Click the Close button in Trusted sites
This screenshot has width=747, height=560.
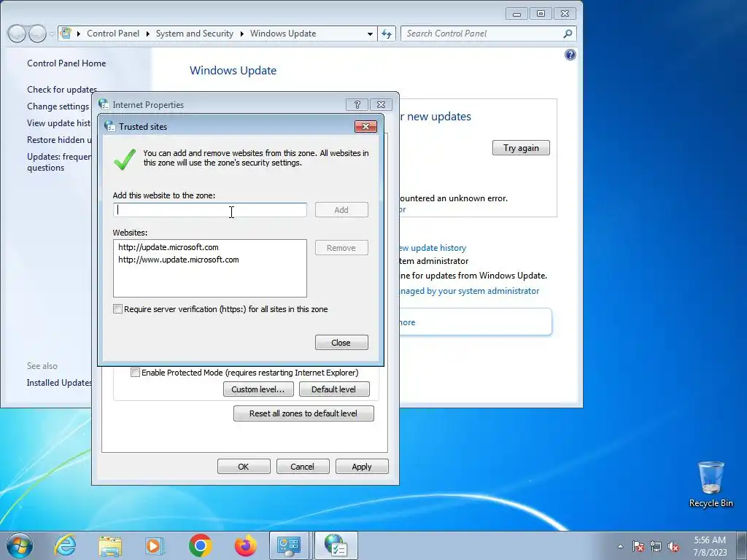pos(341,343)
